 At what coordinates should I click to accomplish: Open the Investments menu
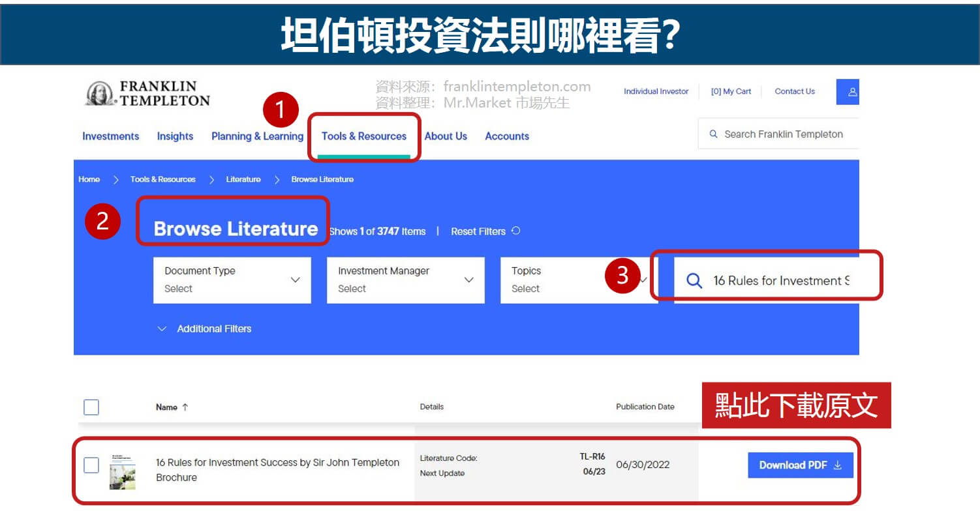pos(111,136)
